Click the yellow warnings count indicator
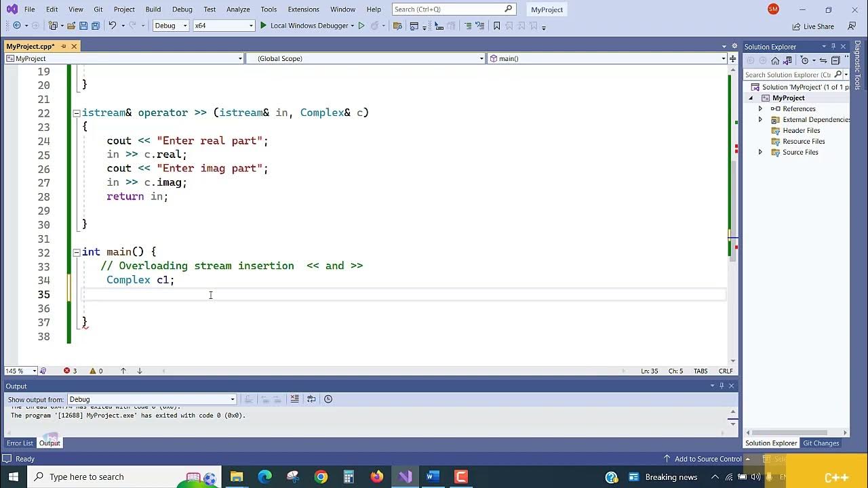868x488 pixels. coord(96,371)
